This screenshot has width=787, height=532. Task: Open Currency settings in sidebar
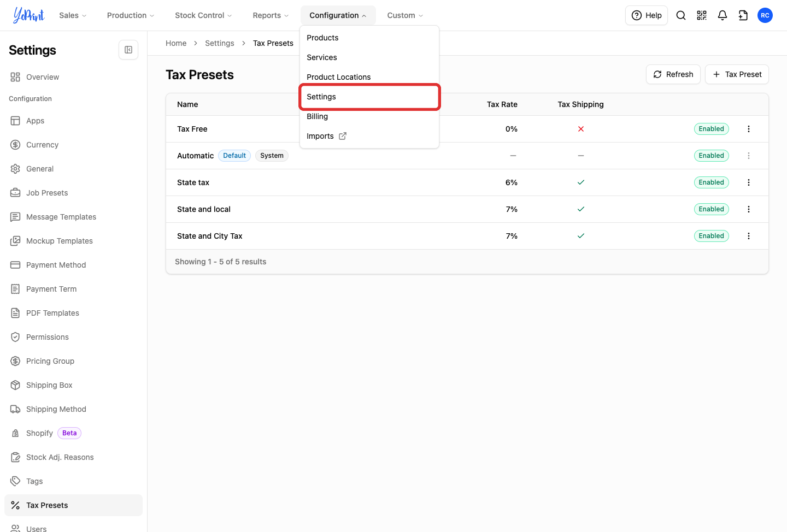pyautogui.click(x=73, y=145)
